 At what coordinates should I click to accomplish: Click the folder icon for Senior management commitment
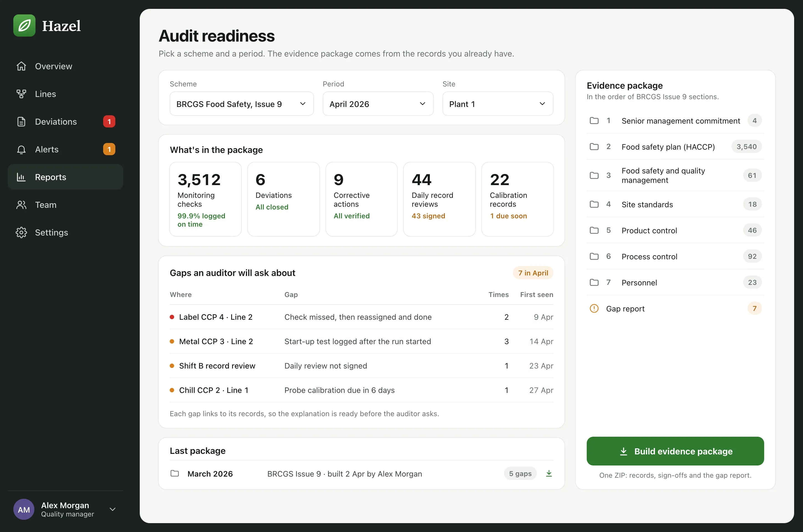[594, 121]
